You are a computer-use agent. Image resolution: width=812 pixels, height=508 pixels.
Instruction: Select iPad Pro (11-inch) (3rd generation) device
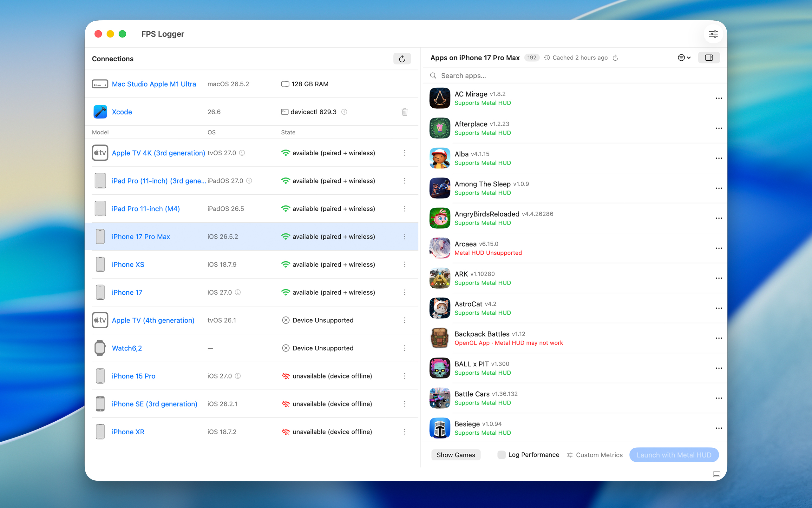point(159,181)
